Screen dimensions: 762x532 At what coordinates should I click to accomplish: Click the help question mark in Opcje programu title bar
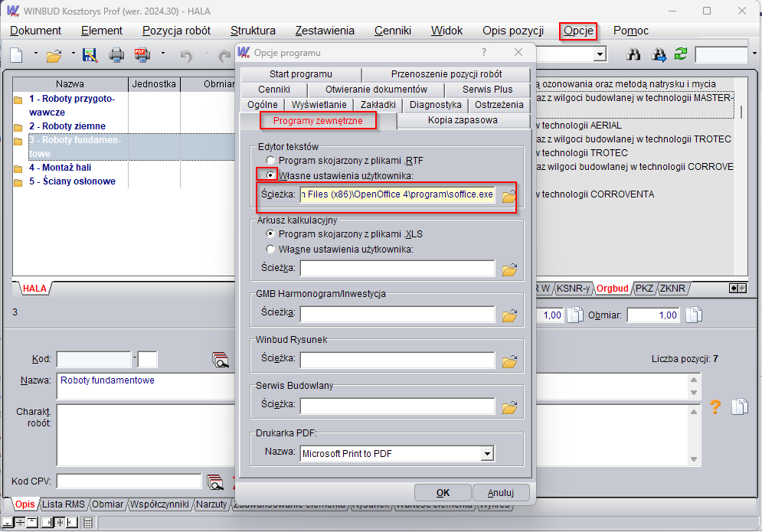click(x=484, y=52)
